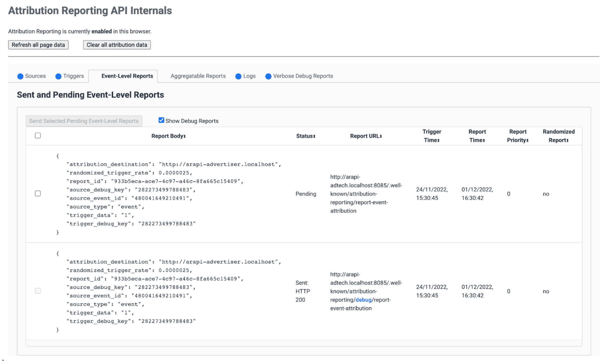
Task: Click the Refresh all page data button
Action: (38, 44)
